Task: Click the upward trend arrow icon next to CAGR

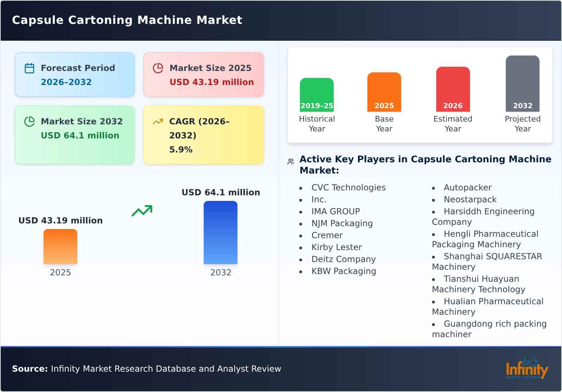Action: coord(158,121)
